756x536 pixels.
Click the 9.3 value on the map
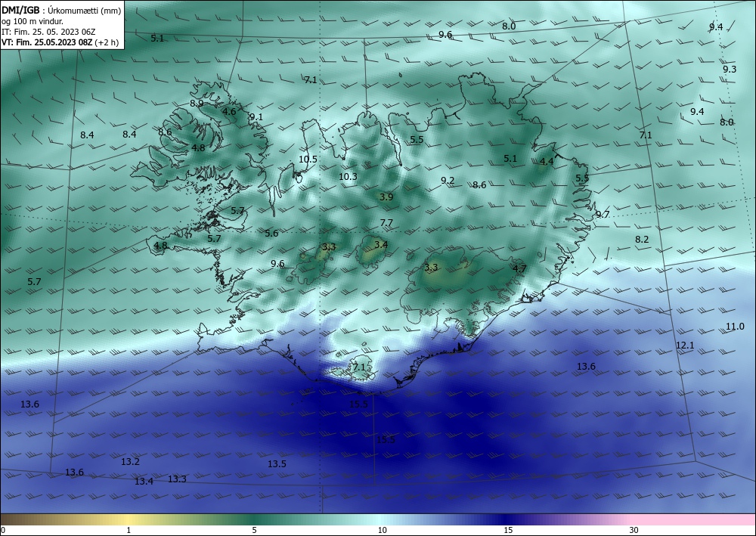pyautogui.click(x=730, y=69)
